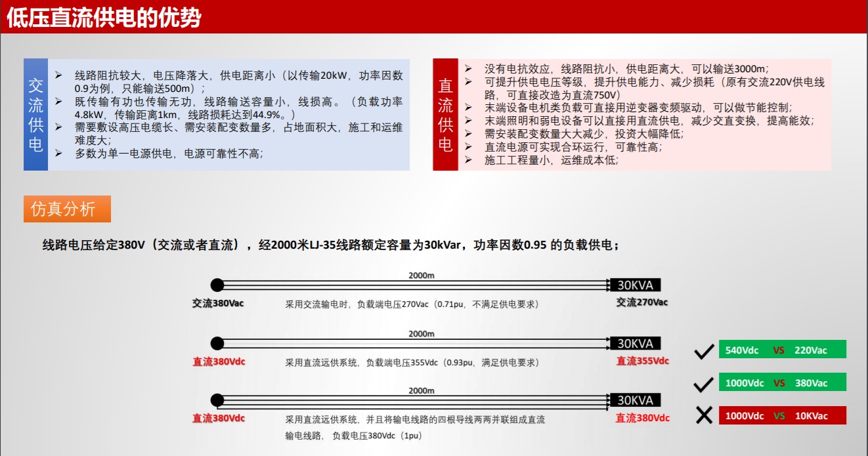Select the black source node above 交流380Vac

[x=217, y=285]
